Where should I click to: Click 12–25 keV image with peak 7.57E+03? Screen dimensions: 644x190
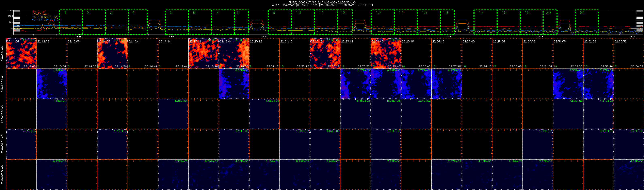pos(568,114)
